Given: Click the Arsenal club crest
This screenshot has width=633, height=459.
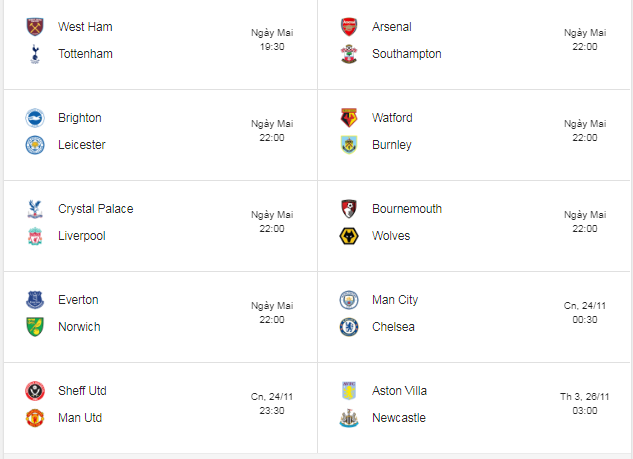Looking at the screenshot, I should tap(349, 27).
